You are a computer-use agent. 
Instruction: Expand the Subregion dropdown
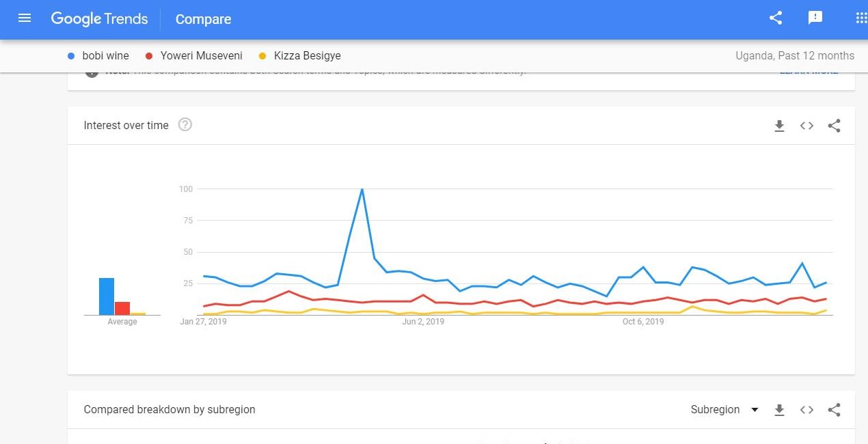724,410
